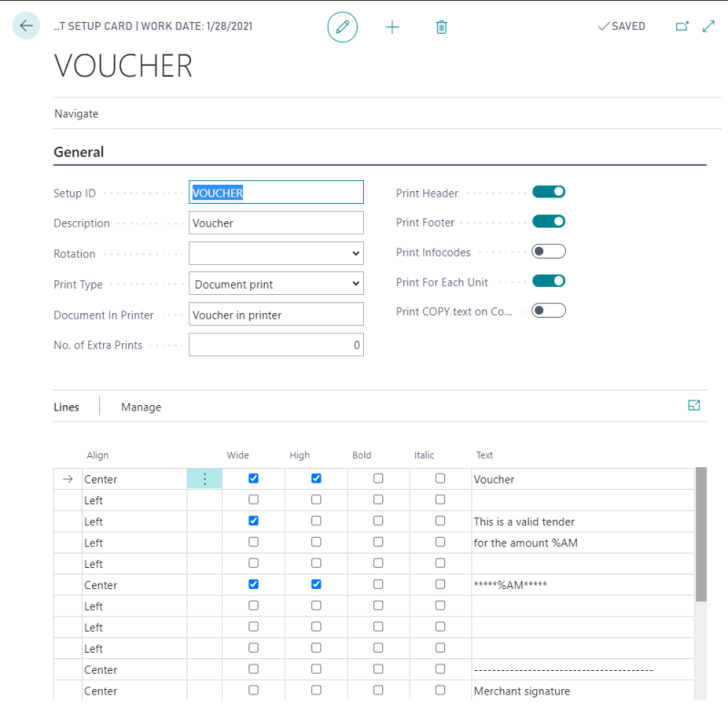Open the Rotation dropdown

tap(277, 253)
